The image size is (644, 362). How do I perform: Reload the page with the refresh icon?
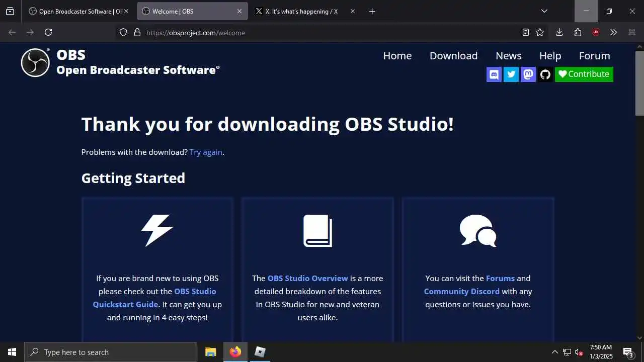[48, 32]
